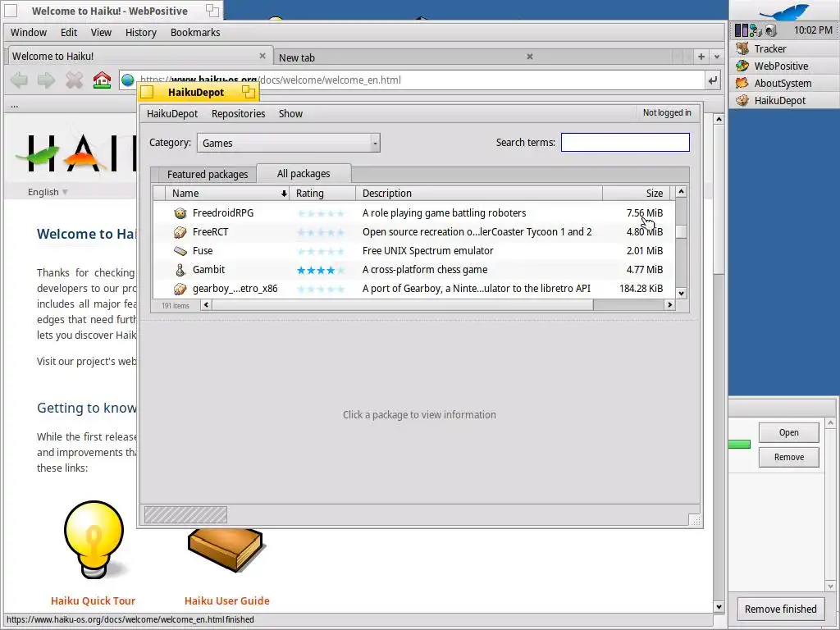
Task: Open the English language selector
Action: 48,192
